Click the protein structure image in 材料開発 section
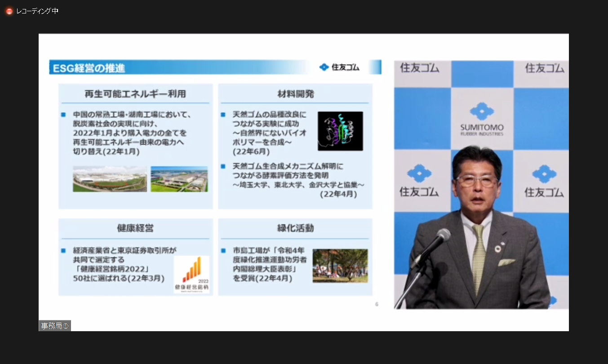608x364 pixels. pos(340,131)
